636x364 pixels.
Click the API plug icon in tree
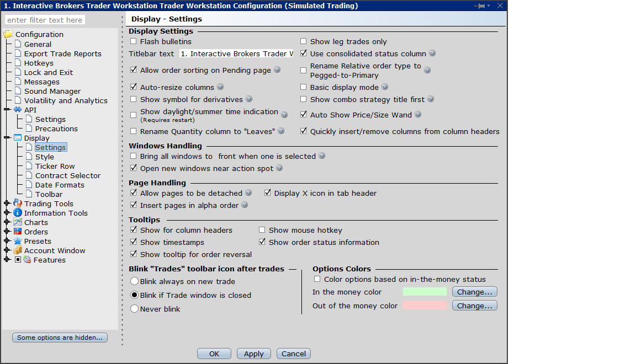click(x=18, y=110)
